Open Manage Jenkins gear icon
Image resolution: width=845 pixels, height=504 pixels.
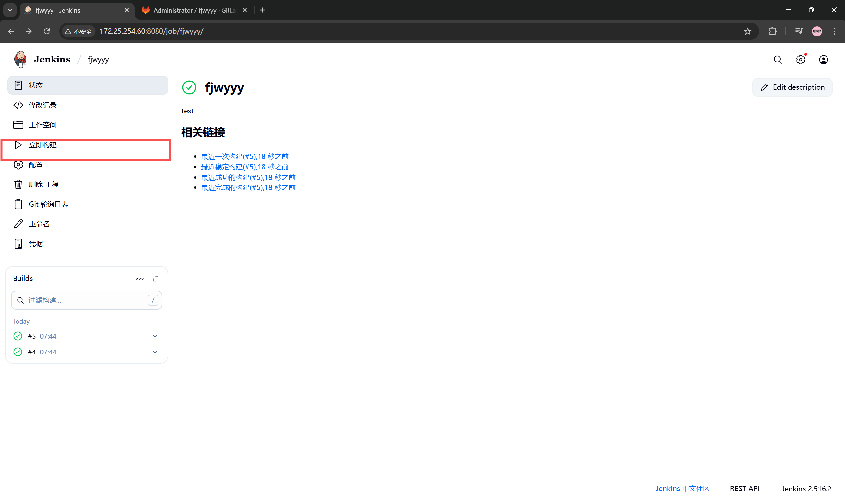click(800, 60)
